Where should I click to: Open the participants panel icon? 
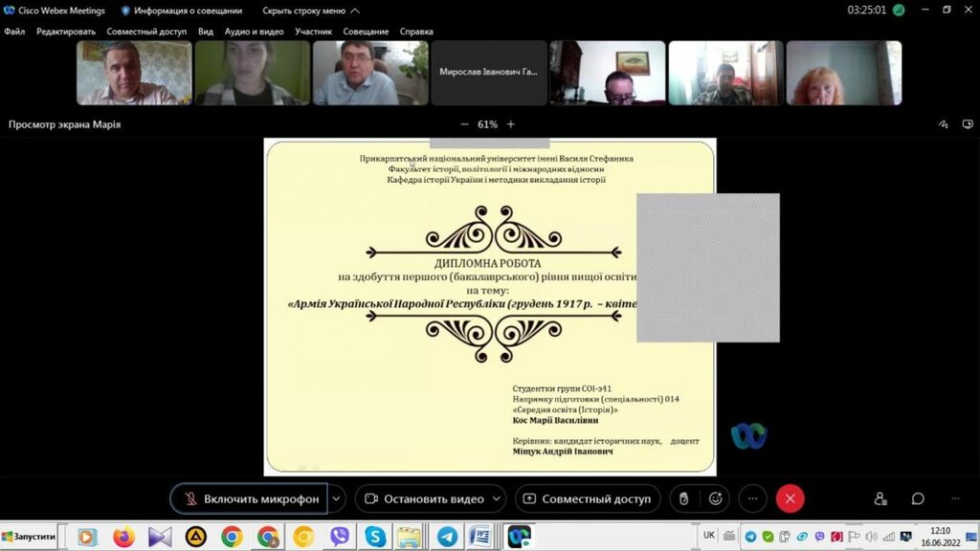pos(880,498)
